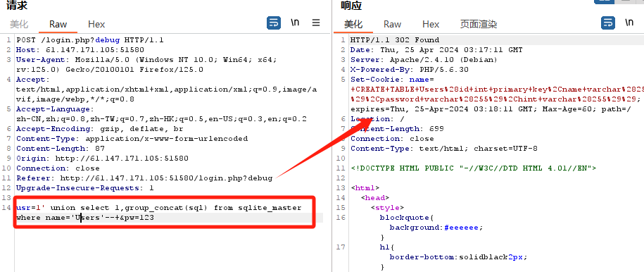
Task: Click the Referer header line
Action: coord(144,178)
